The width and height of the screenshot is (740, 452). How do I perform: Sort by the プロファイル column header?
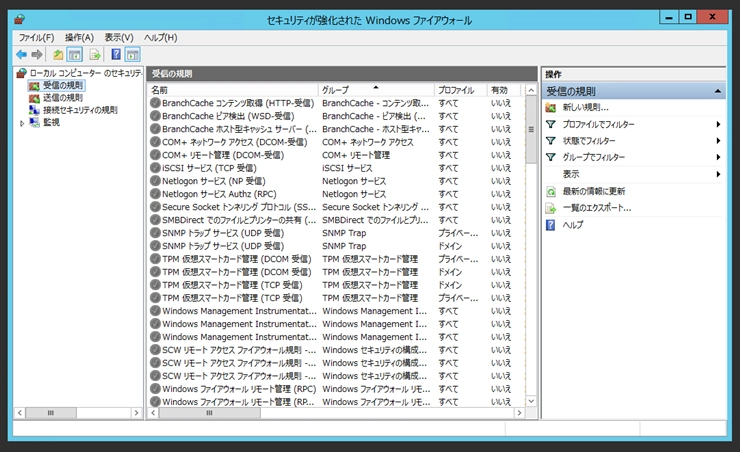point(460,90)
